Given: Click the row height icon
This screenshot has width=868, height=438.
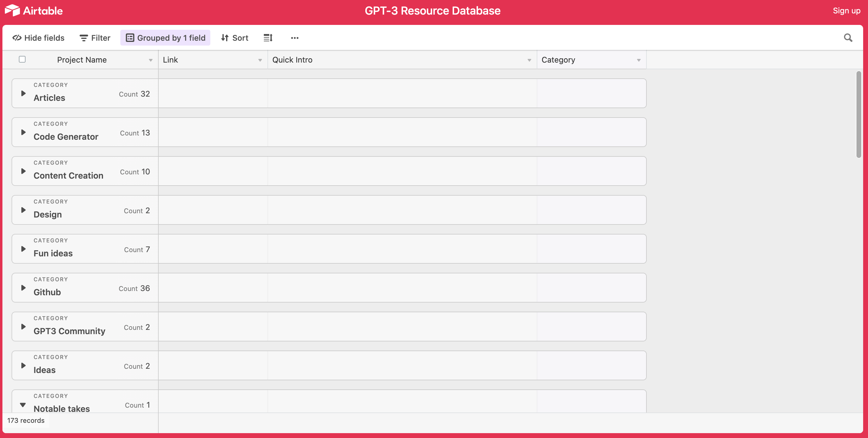Looking at the screenshot, I should (x=268, y=38).
